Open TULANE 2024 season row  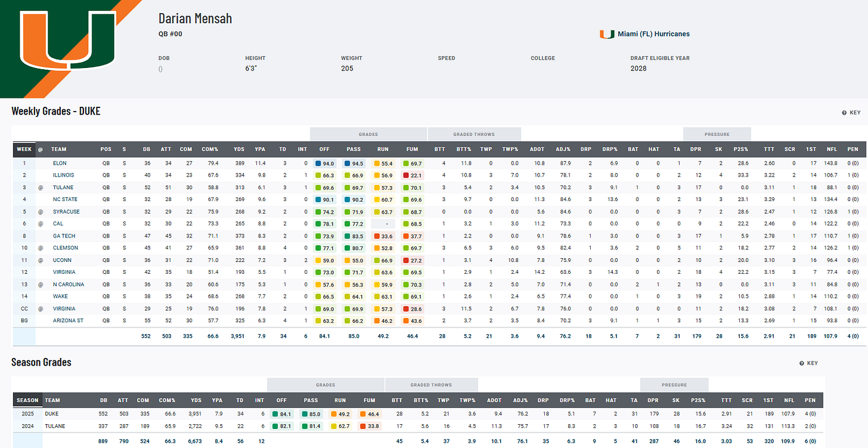point(55,425)
